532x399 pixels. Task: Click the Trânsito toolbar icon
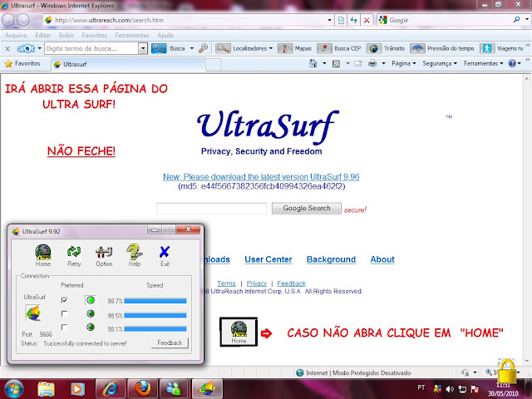(373, 48)
